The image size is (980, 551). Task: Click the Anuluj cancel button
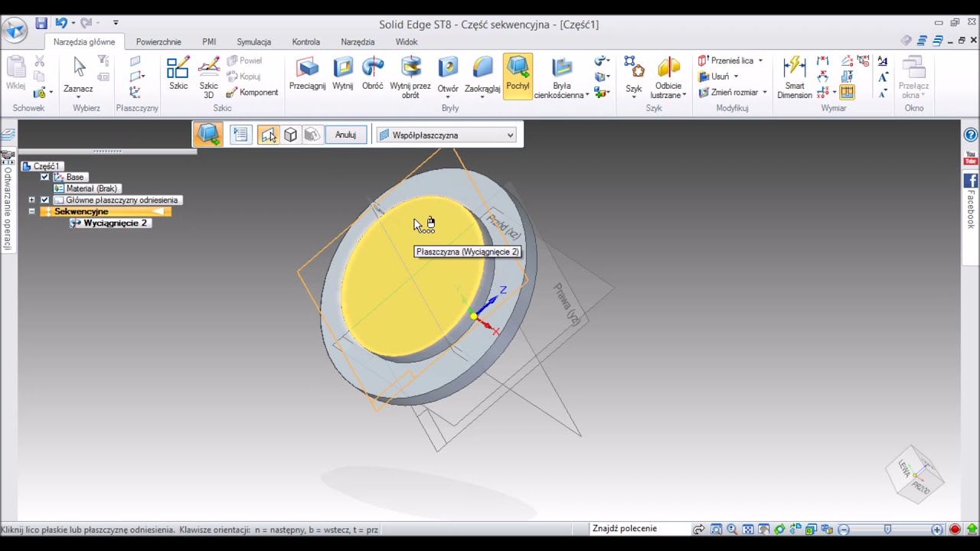(x=345, y=135)
